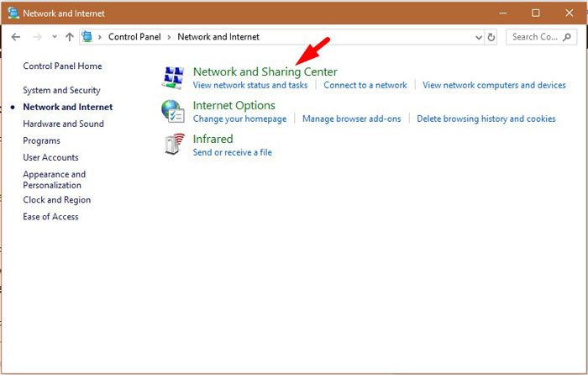This screenshot has height=375, width=588.
Task: Open Internet Options heading
Action: click(x=234, y=105)
